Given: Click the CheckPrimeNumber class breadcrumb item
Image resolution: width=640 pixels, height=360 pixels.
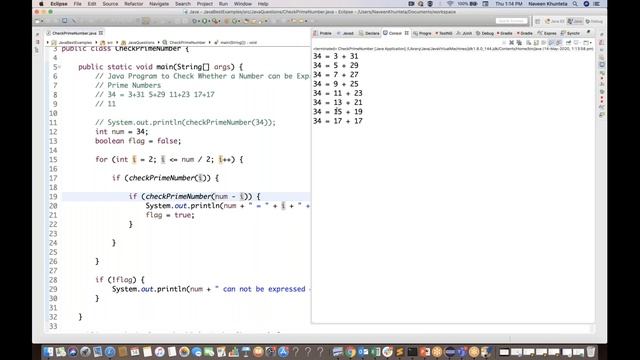Looking at the screenshot, I should click(x=184, y=42).
